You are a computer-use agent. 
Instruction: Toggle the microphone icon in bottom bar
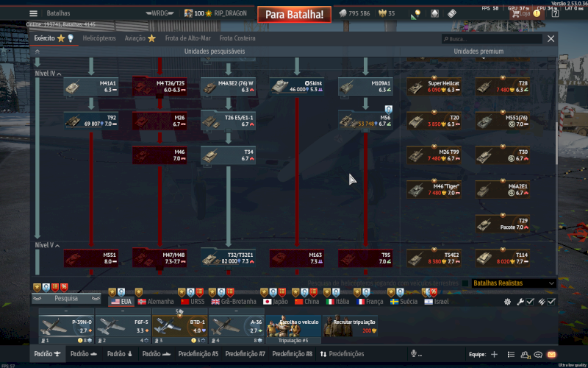(414, 354)
